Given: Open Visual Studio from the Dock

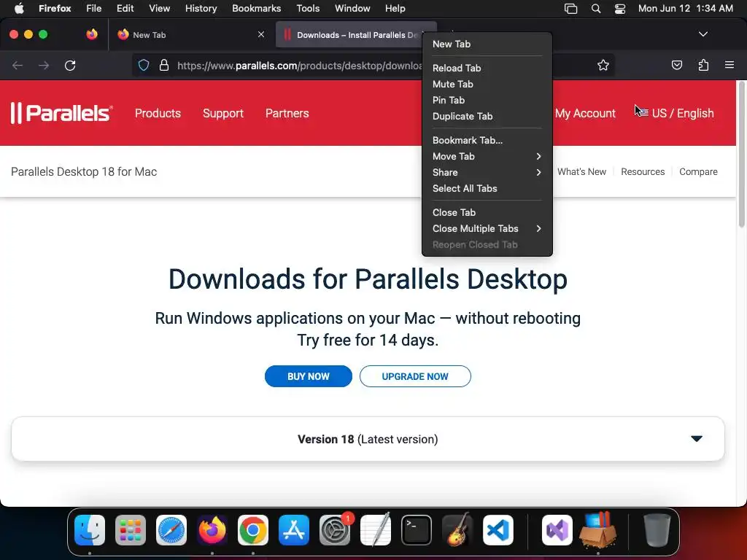Looking at the screenshot, I should click(557, 530).
